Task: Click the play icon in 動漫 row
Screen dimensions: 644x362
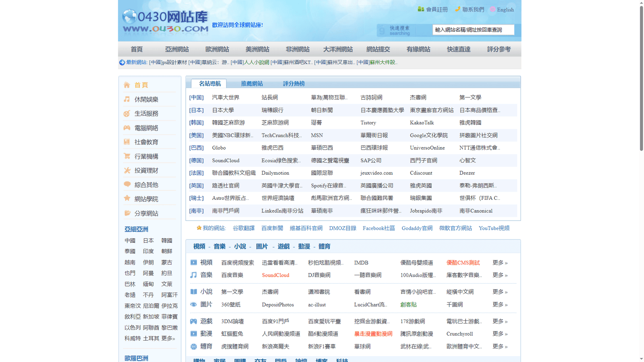Action: (194, 333)
